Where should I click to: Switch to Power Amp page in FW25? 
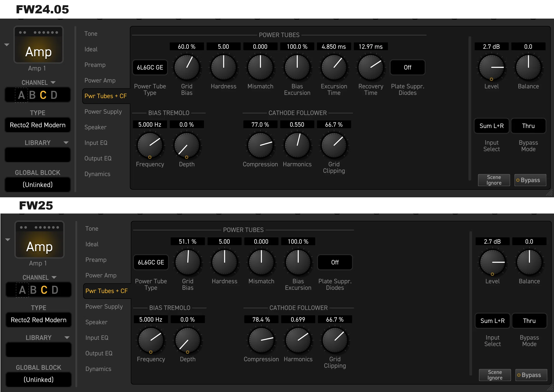(x=101, y=275)
